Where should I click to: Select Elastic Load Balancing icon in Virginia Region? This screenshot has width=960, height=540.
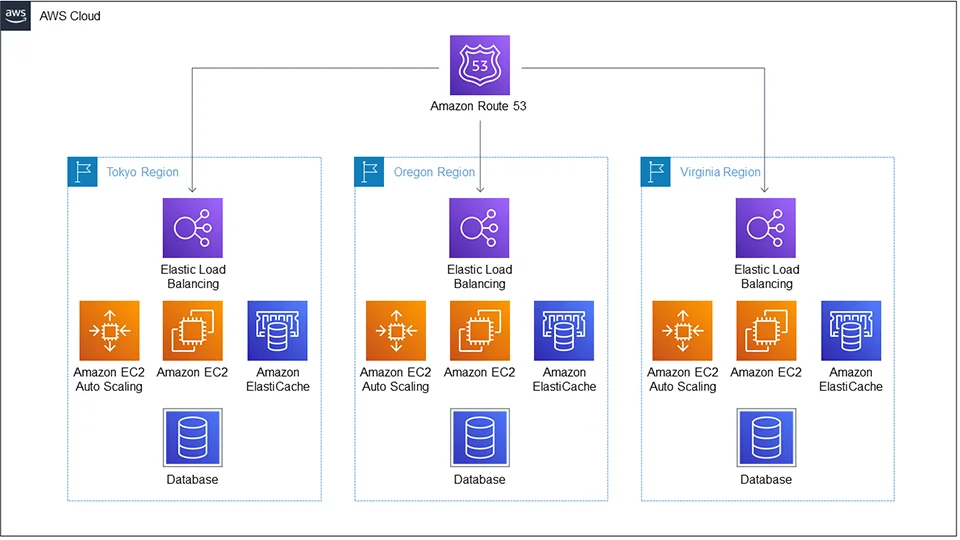click(766, 228)
